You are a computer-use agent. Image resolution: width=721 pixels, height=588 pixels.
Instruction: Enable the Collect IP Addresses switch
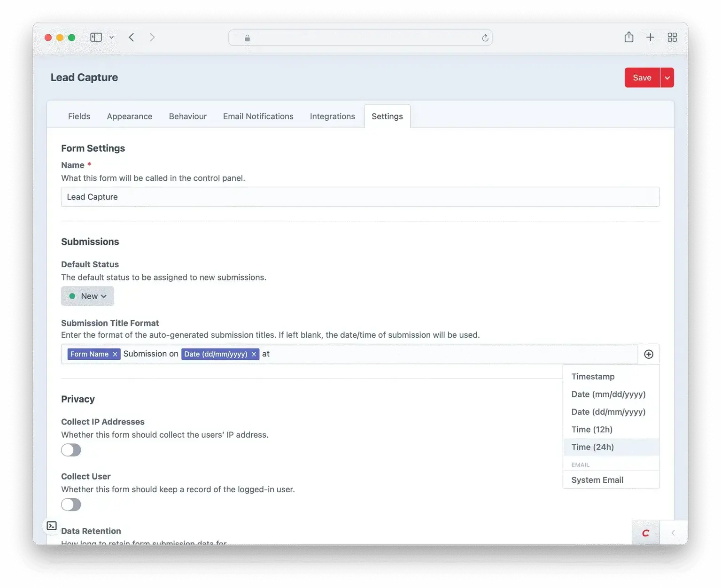(x=71, y=449)
